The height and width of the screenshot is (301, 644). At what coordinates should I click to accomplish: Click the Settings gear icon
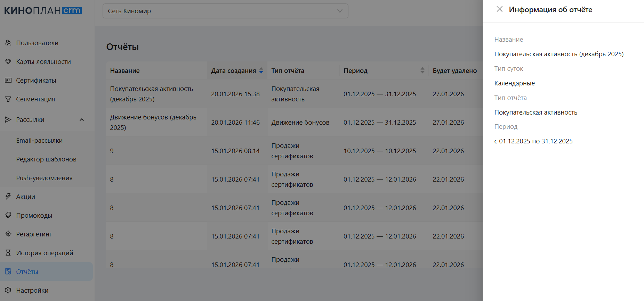(x=8, y=290)
